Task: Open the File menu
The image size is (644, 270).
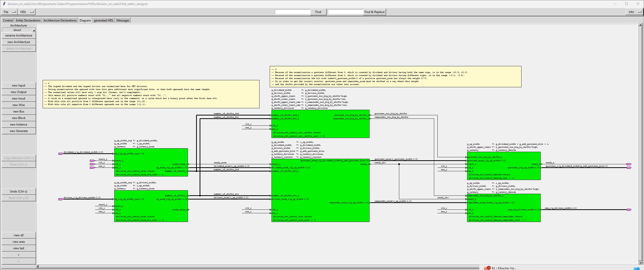Action: (9, 12)
